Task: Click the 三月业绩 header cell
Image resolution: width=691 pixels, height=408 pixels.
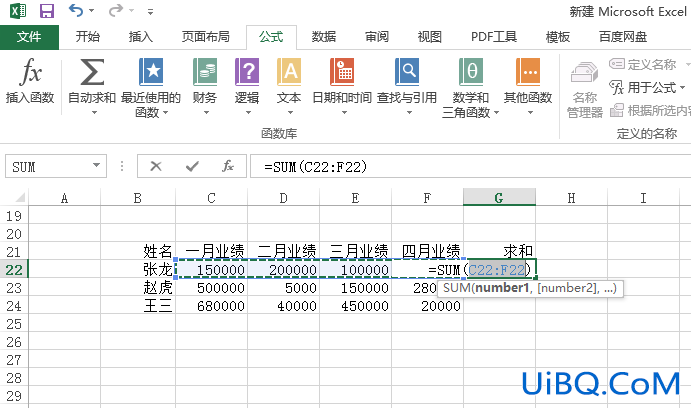Action: (x=355, y=252)
